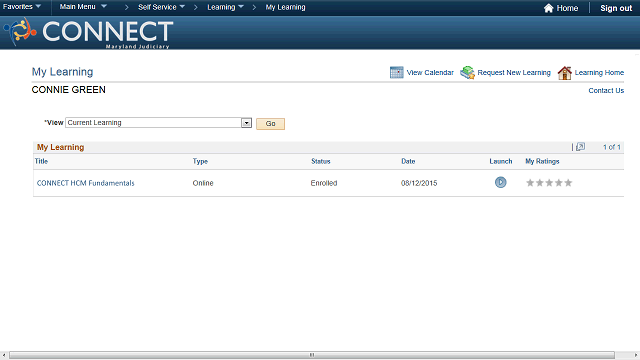Viewport: 640px width, 360px height.
Task: Click the Enrolled status cell
Action: point(324,183)
